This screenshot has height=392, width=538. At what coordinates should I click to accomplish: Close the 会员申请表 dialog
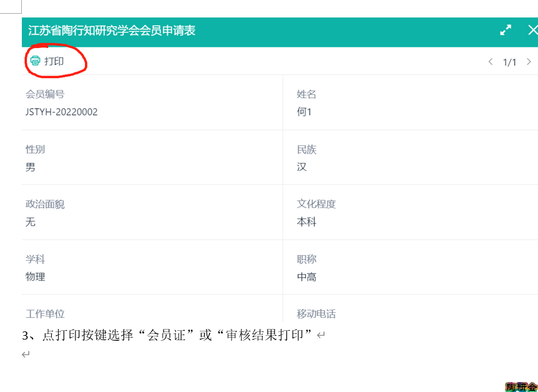533,30
